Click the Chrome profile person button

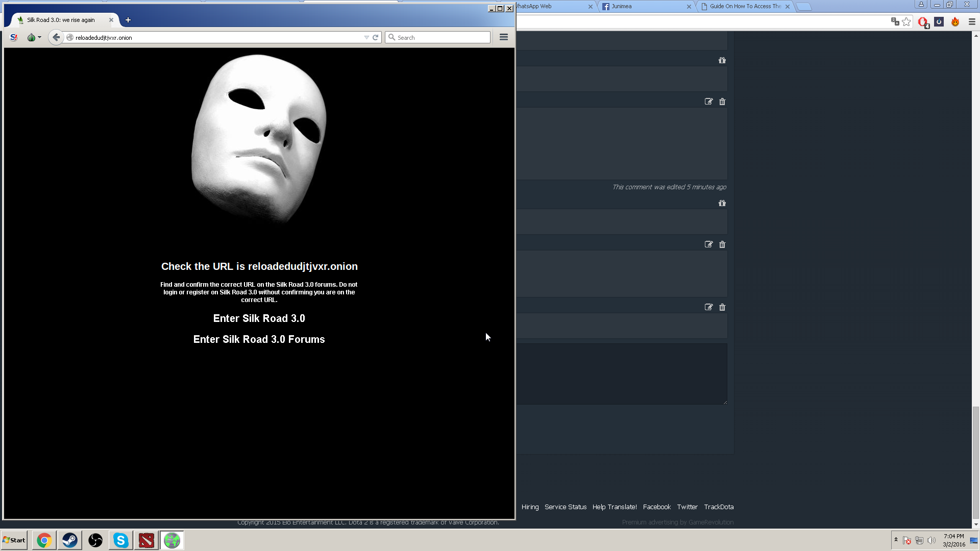click(921, 5)
